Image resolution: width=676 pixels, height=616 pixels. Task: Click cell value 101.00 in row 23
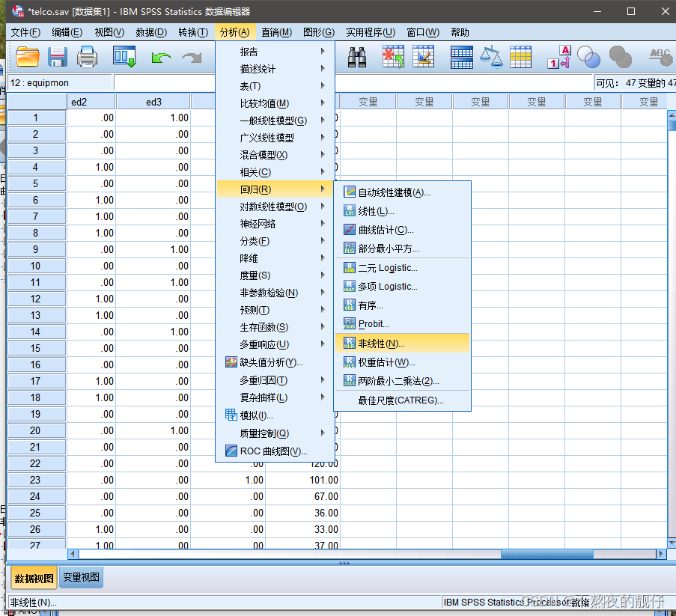click(302, 480)
